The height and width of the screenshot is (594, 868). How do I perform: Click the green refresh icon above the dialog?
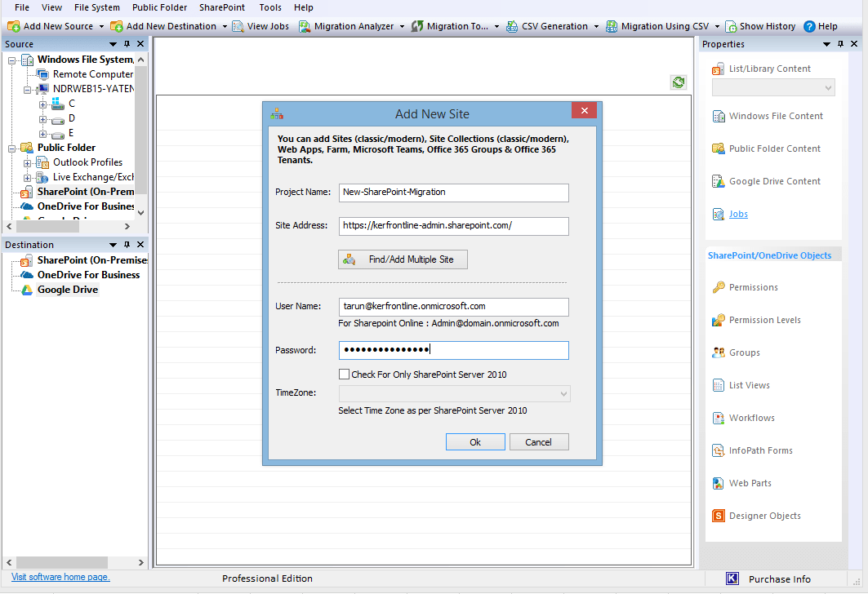pos(678,82)
